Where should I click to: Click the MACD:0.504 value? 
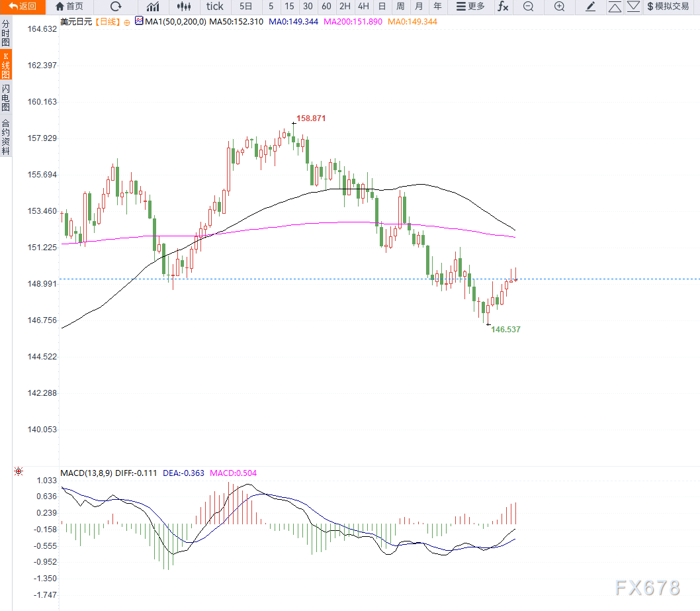pos(233,473)
